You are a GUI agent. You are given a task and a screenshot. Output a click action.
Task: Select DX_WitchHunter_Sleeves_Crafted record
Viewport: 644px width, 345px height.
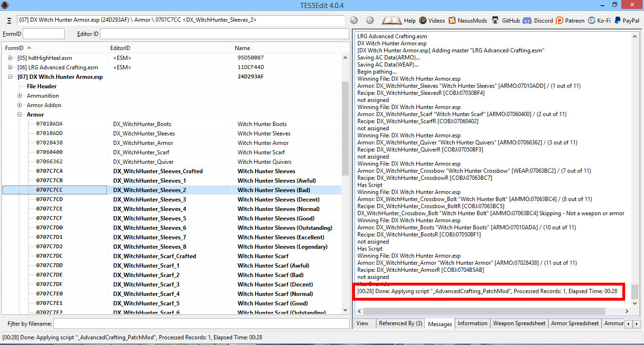(172, 171)
